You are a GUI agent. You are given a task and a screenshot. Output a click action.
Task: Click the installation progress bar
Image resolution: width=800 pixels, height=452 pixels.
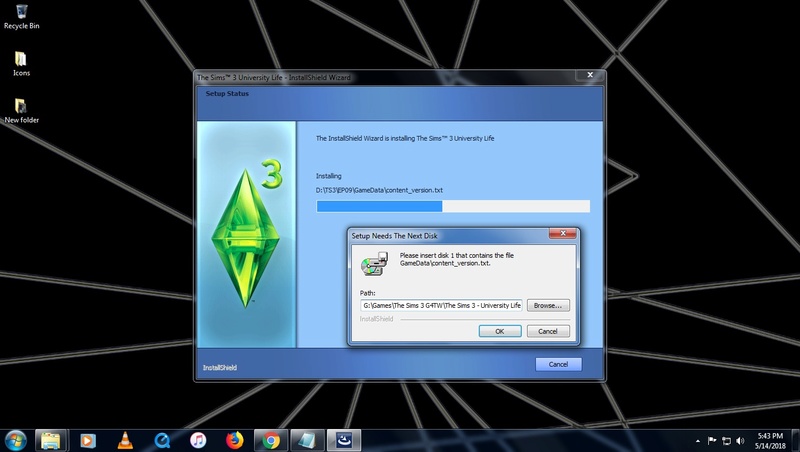(x=453, y=206)
